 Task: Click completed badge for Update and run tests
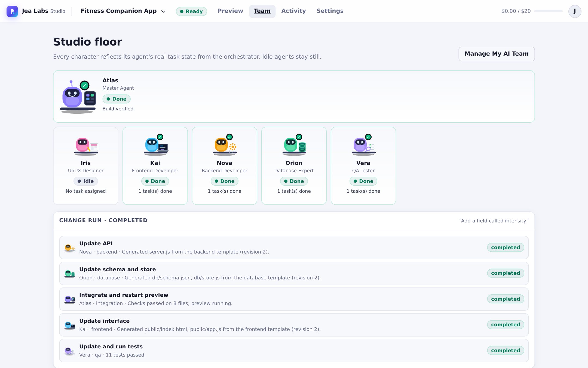point(506,351)
